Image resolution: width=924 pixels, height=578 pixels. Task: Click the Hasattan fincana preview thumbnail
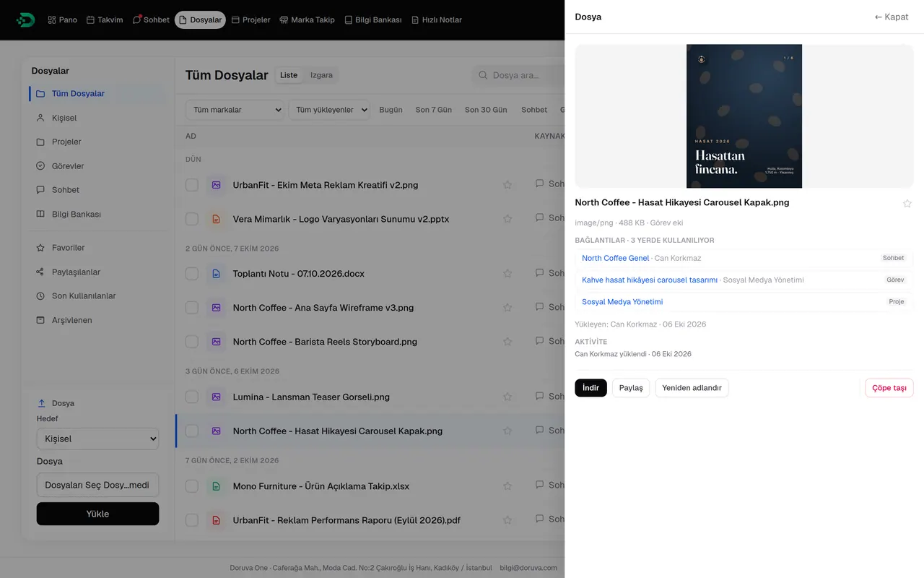(x=744, y=116)
